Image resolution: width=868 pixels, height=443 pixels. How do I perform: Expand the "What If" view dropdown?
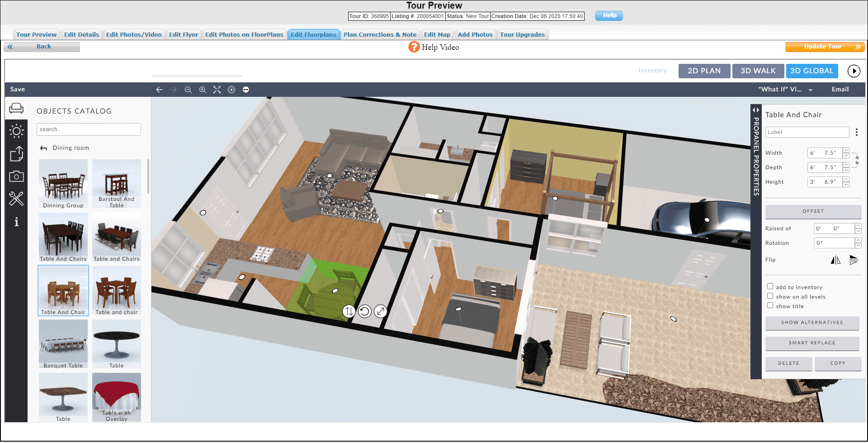811,90
